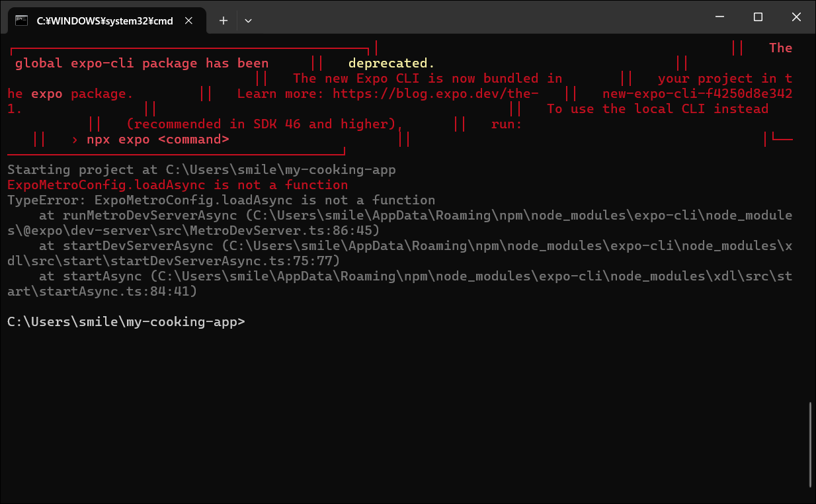Click the "Starting project at" line
Screen dimensions: 816x504
pos(202,170)
